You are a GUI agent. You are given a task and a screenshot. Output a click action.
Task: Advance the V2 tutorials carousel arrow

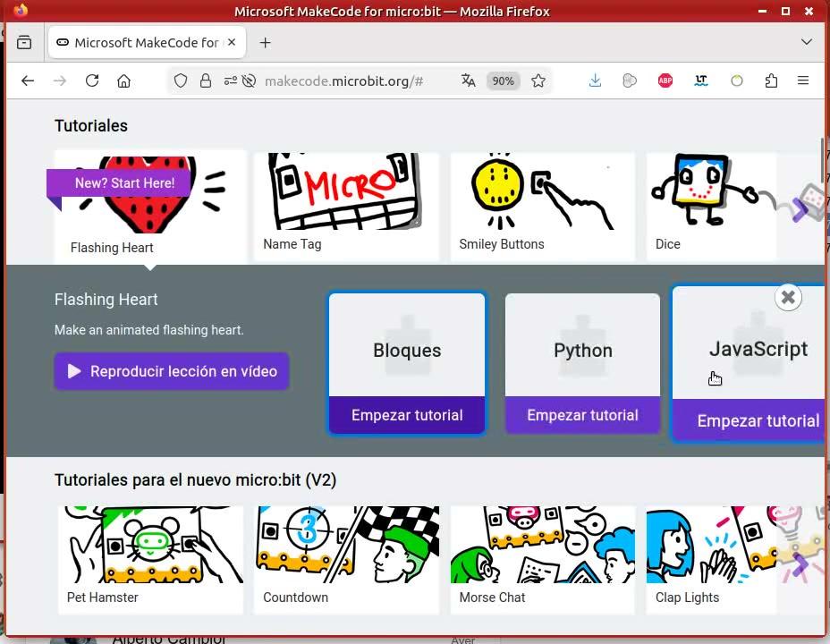pos(800,565)
